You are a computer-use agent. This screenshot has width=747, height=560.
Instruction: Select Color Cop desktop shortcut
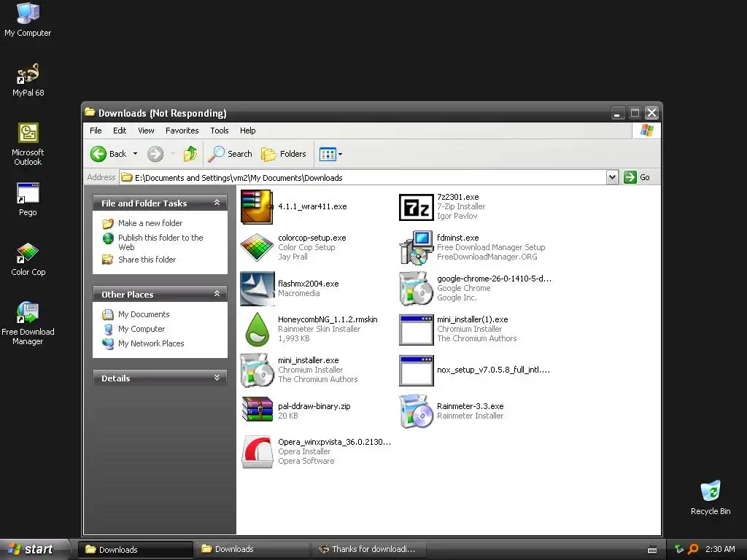(x=28, y=260)
